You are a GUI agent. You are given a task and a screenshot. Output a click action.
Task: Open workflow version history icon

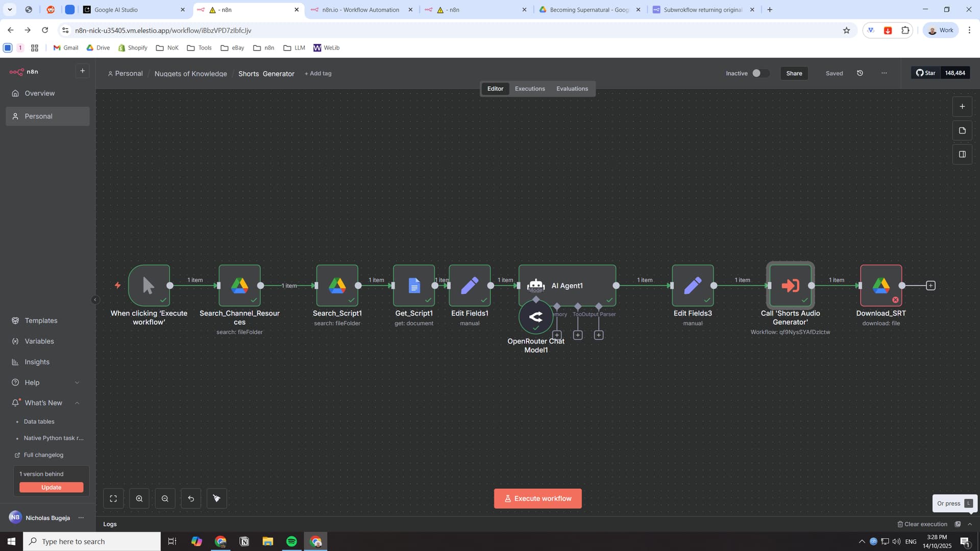[x=860, y=73]
